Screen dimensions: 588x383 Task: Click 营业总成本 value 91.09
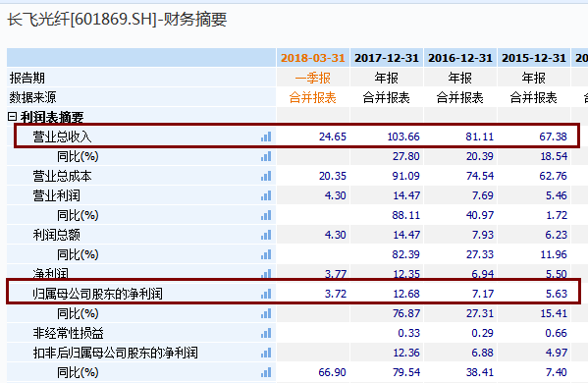[405, 176]
